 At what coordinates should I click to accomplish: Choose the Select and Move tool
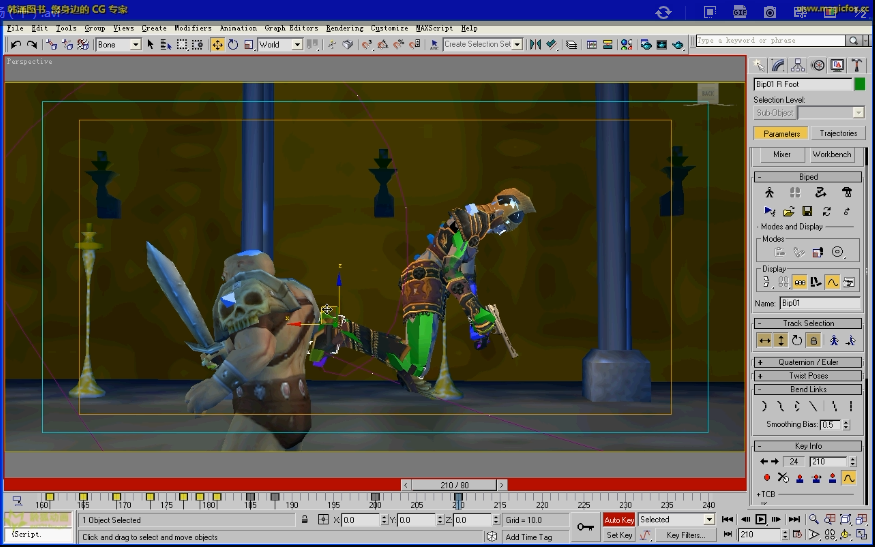pyautogui.click(x=217, y=45)
